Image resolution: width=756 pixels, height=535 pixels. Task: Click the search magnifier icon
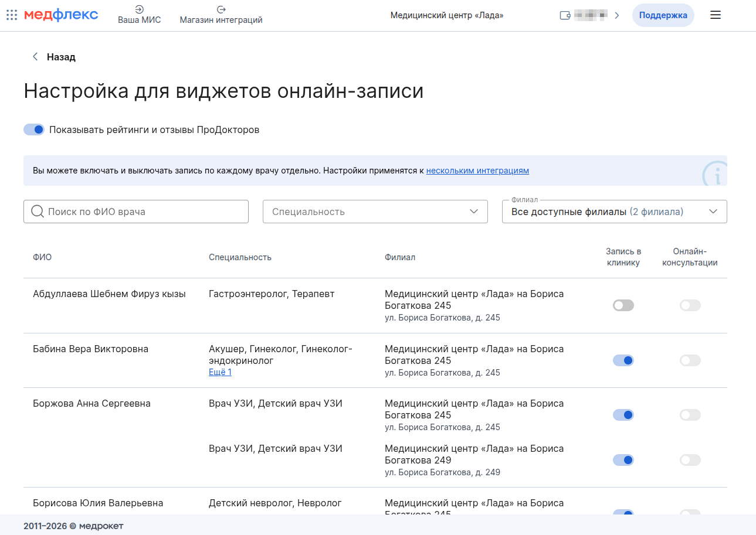click(x=38, y=212)
